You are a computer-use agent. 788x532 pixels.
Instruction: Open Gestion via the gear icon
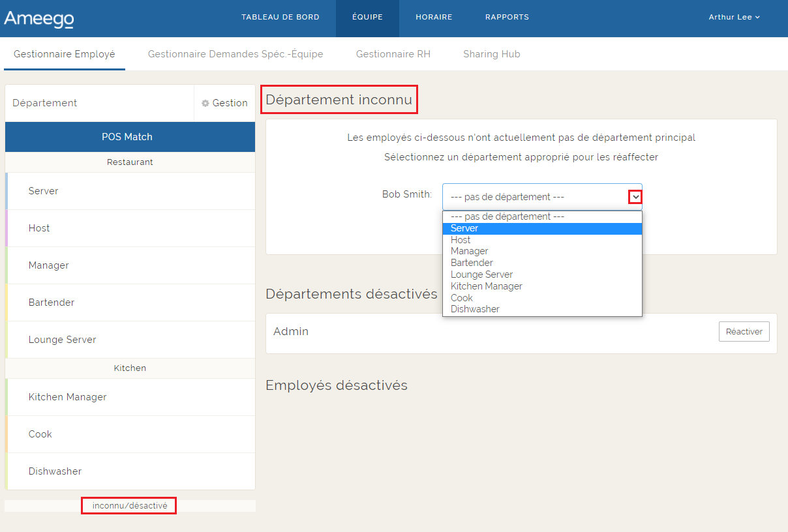click(x=224, y=103)
